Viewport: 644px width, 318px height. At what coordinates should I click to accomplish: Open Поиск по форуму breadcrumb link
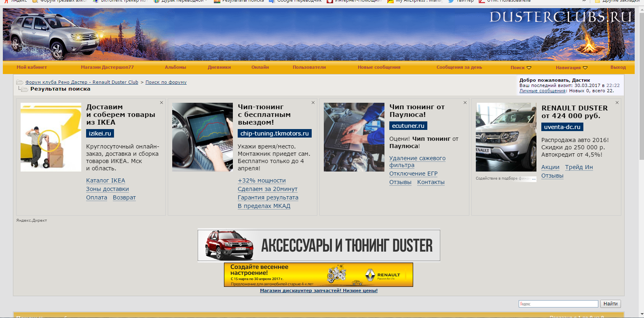pyautogui.click(x=166, y=82)
